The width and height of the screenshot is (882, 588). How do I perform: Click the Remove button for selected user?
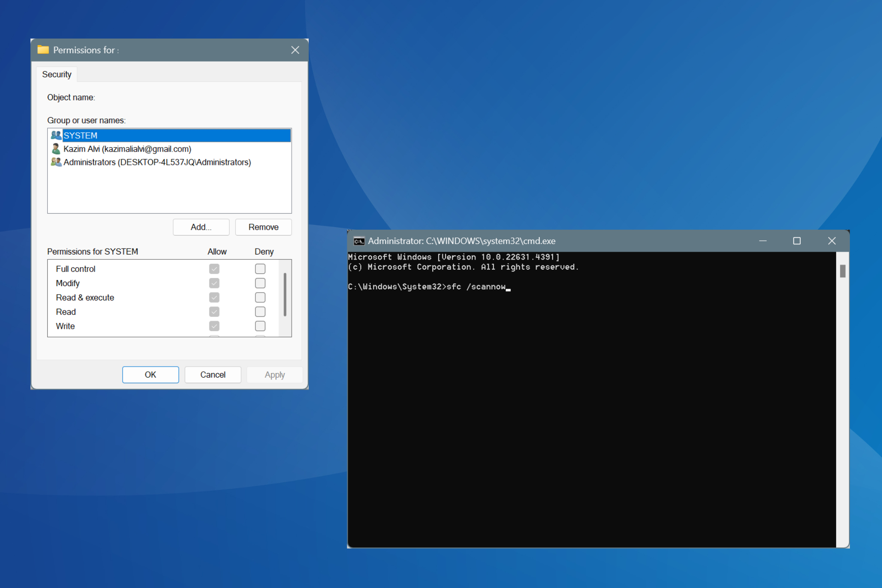[x=262, y=226]
